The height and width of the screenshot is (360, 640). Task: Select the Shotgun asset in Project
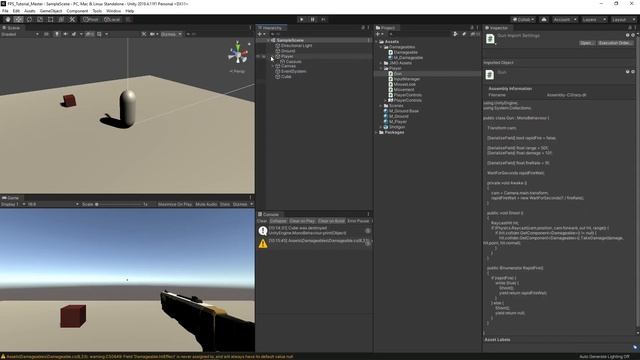pyautogui.click(x=397, y=127)
